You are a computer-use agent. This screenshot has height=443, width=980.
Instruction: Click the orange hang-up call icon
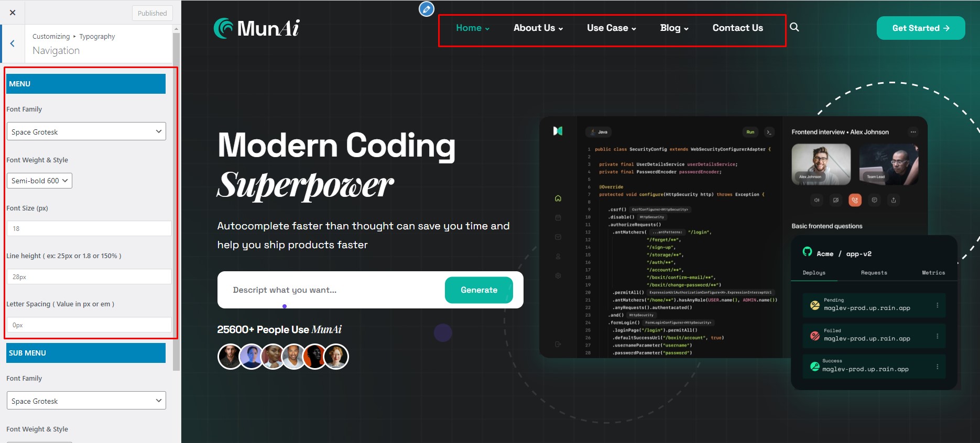tap(855, 200)
